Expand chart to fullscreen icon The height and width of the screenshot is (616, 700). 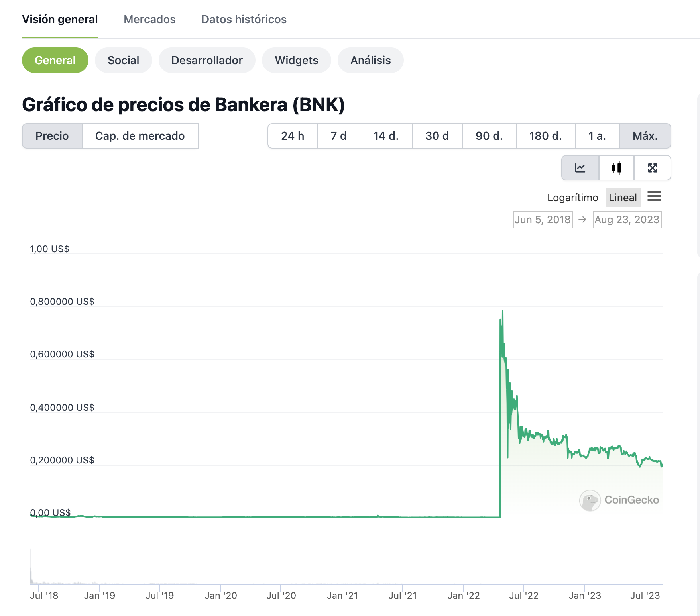653,168
